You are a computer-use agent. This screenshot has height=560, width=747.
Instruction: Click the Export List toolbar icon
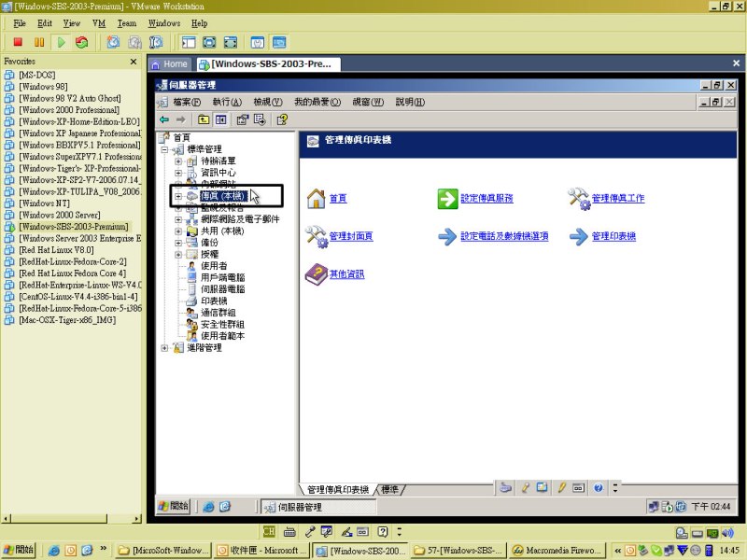tap(260, 119)
